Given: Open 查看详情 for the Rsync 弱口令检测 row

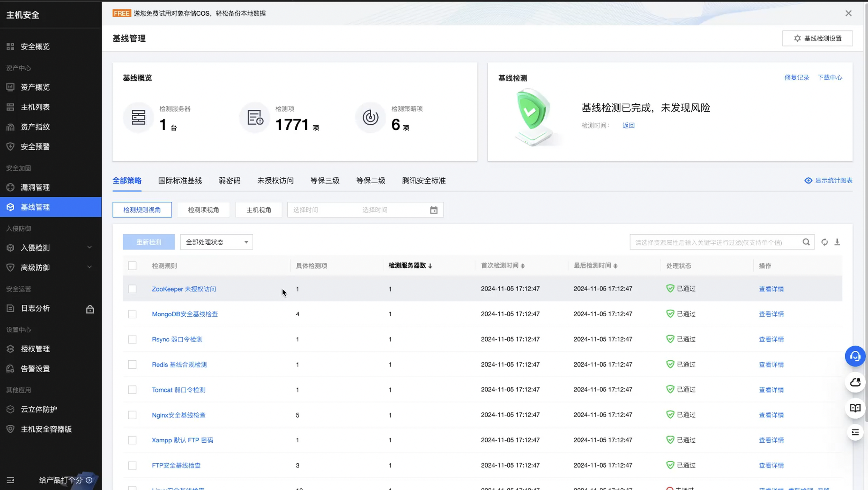Looking at the screenshot, I should [x=771, y=339].
